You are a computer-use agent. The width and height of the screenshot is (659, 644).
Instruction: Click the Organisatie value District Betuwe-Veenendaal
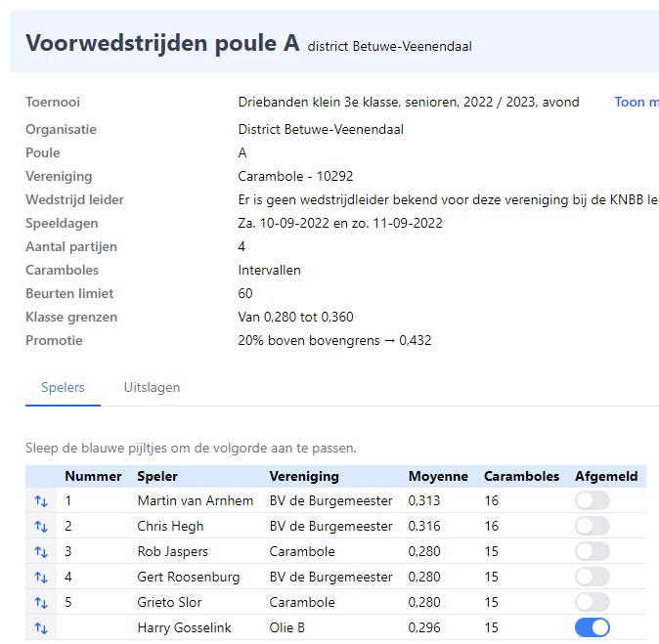pos(321,129)
